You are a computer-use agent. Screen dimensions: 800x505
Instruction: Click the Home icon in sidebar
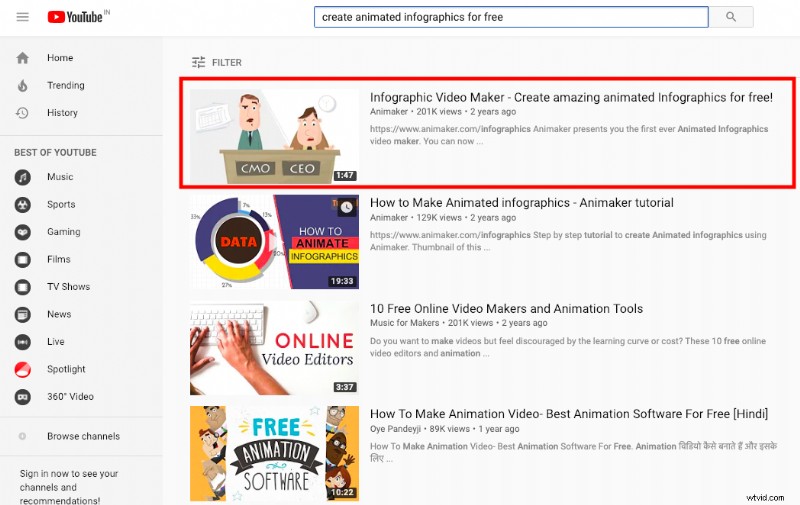[22, 58]
